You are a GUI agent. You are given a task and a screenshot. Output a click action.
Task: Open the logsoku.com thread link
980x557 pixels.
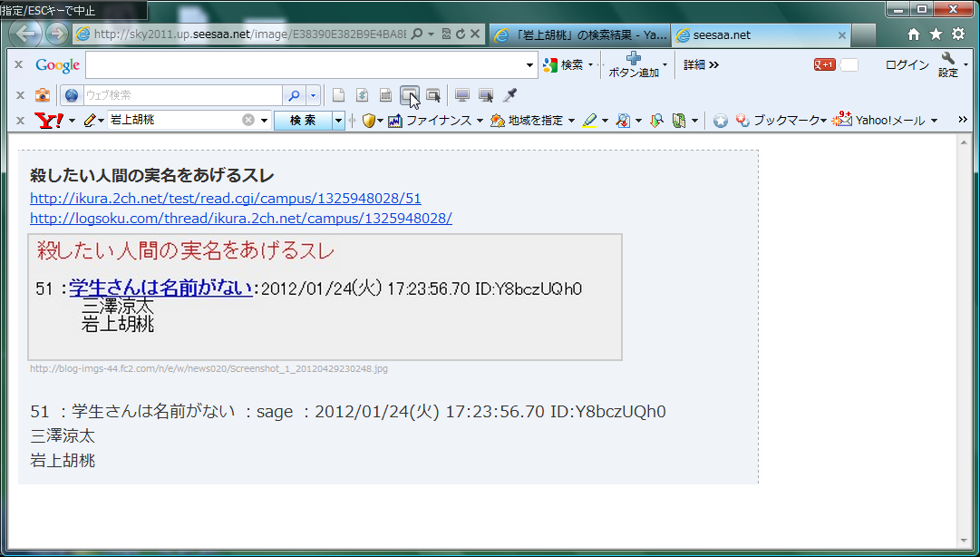point(240,219)
